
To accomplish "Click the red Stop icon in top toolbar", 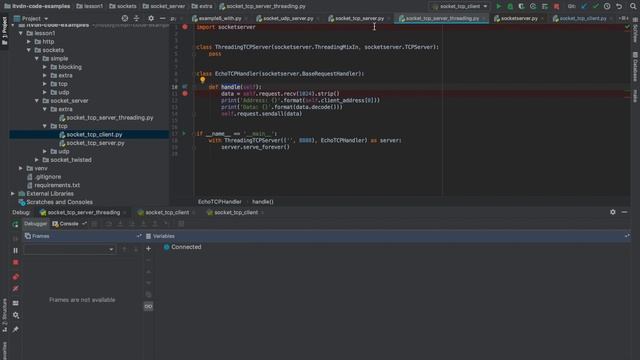I will [556, 6].
